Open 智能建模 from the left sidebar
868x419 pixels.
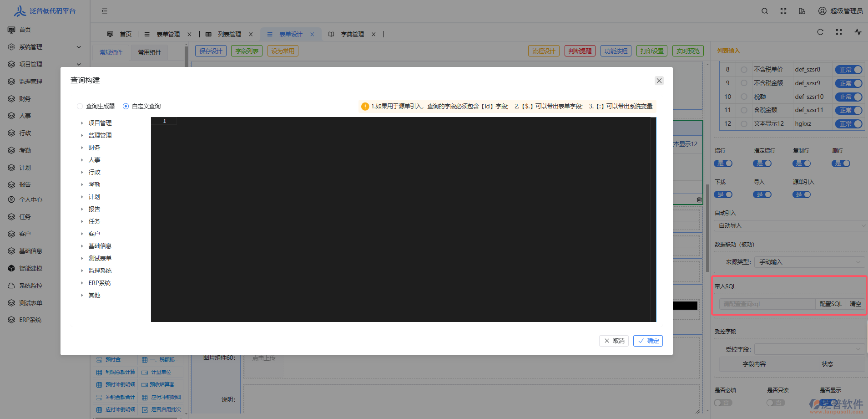pos(30,268)
